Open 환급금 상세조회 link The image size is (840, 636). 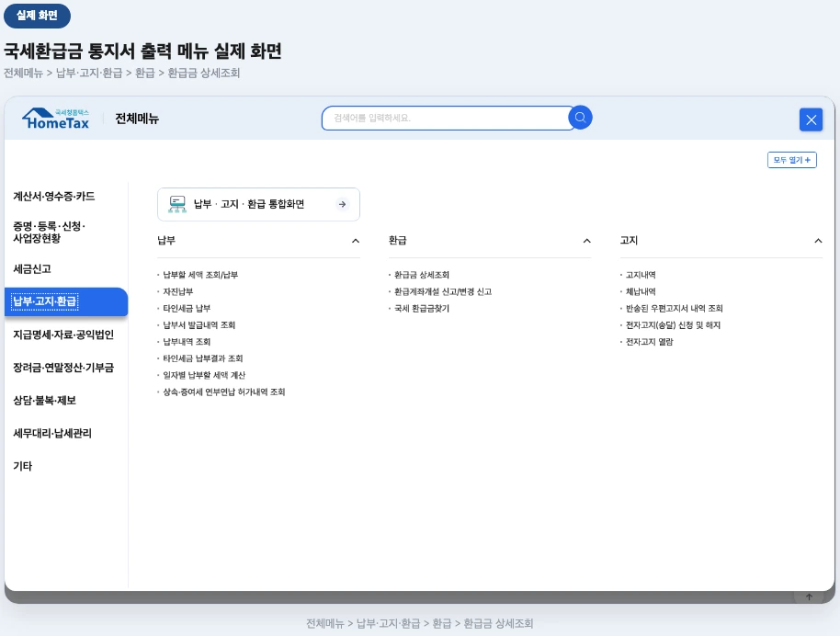pyautogui.click(x=422, y=275)
